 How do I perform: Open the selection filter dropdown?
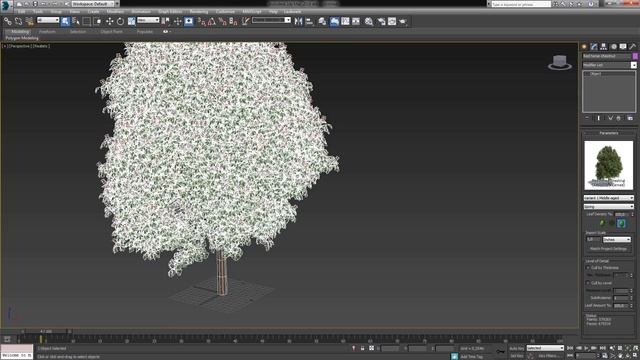tap(48, 20)
